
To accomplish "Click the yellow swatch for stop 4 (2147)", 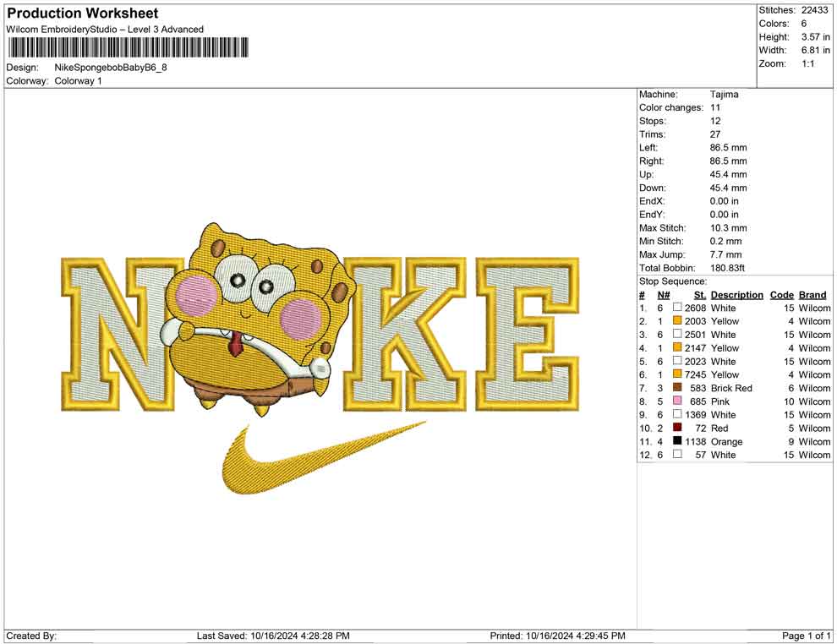I will pyautogui.click(x=677, y=347).
